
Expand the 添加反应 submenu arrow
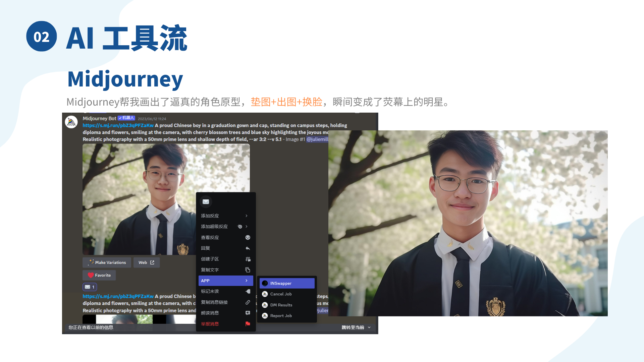pyautogui.click(x=247, y=216)
